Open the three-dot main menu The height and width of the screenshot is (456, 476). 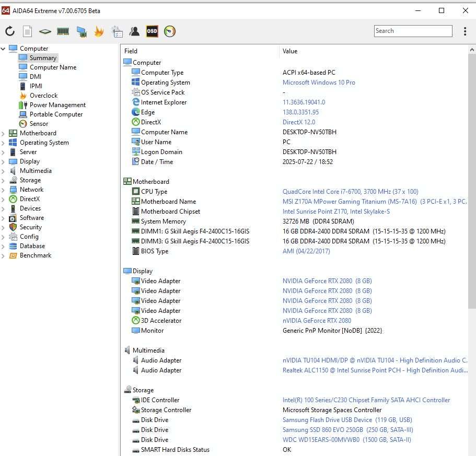[465, 31]
